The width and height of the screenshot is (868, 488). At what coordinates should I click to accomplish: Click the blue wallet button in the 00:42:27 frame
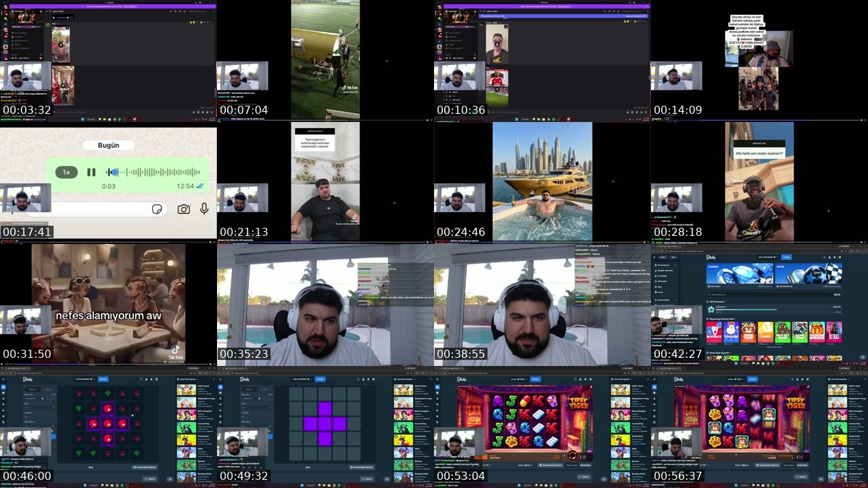pos(787,257)
